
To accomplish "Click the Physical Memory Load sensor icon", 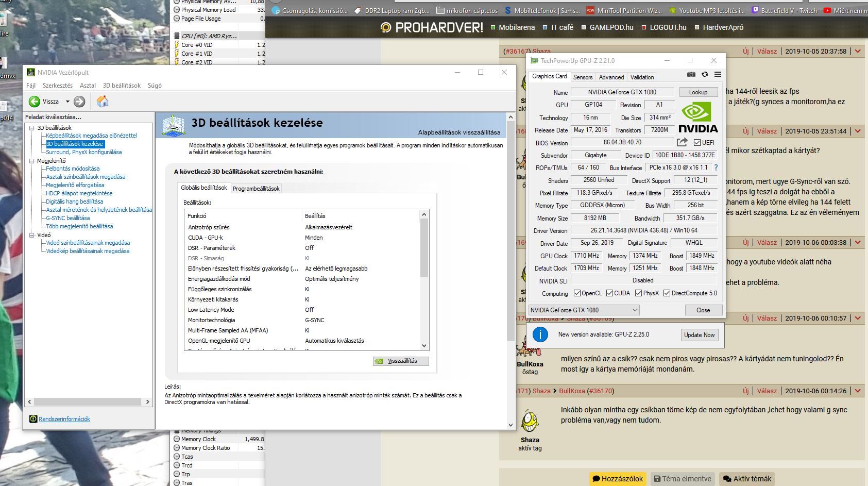I will tap(177, 9).
